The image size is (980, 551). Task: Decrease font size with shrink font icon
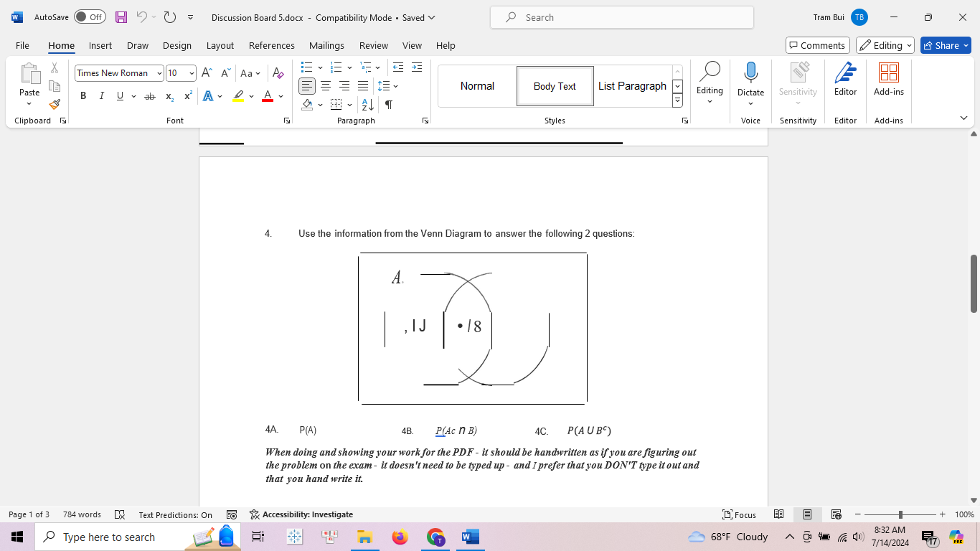click(225, 73)
